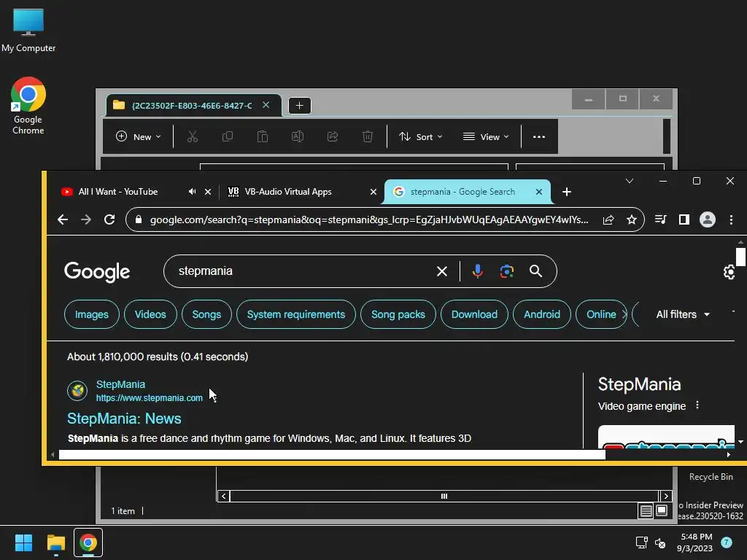The width and height of the screenshot is (747, 560).
Task: Click the Chrome vertical scrollbar thumb
Action: coord(740,257)
